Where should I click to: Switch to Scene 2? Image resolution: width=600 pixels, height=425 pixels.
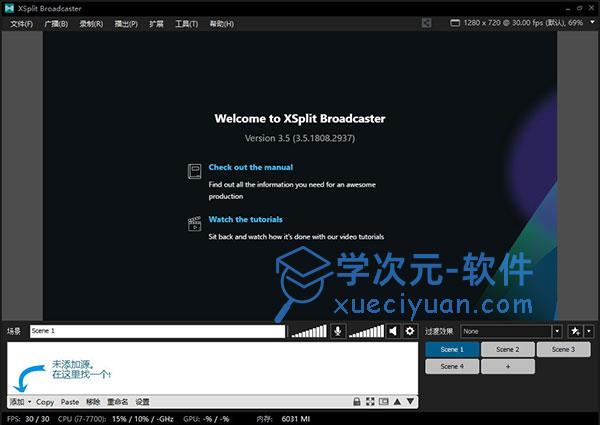508,349
